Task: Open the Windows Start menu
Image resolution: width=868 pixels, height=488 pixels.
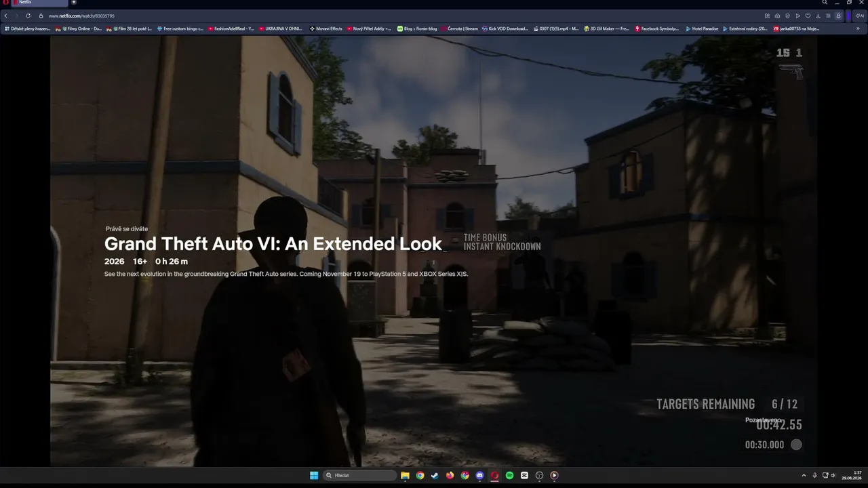Action: (314, 475)
